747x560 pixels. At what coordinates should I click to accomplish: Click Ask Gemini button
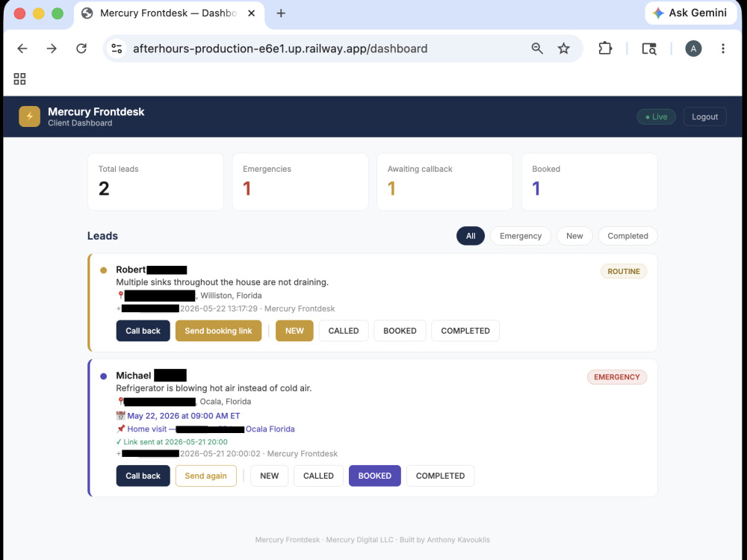point(691,13)
